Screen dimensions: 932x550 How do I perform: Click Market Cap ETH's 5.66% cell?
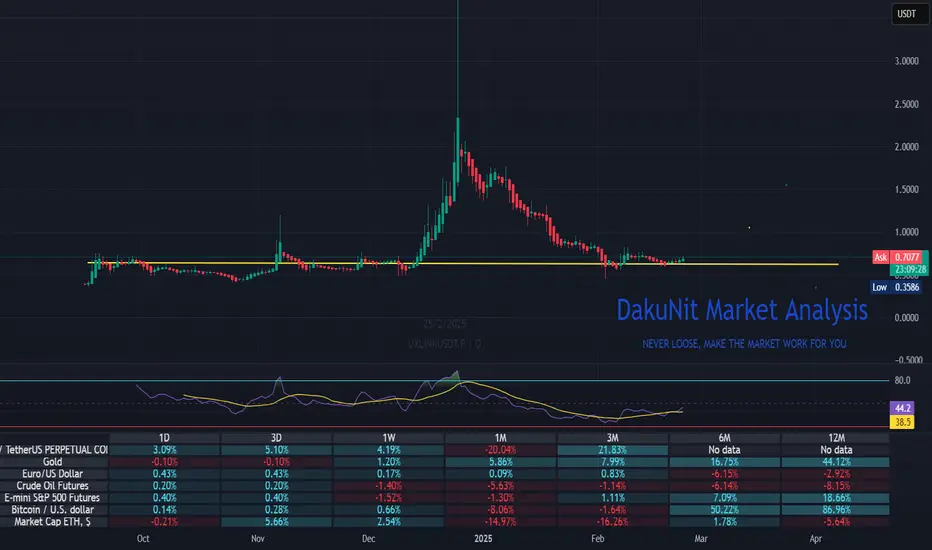(276, 521)
